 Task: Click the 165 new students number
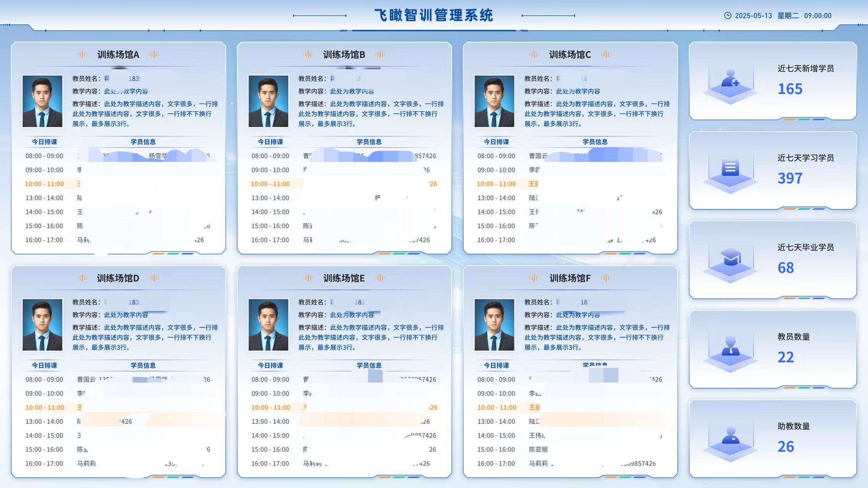(790, 89)
